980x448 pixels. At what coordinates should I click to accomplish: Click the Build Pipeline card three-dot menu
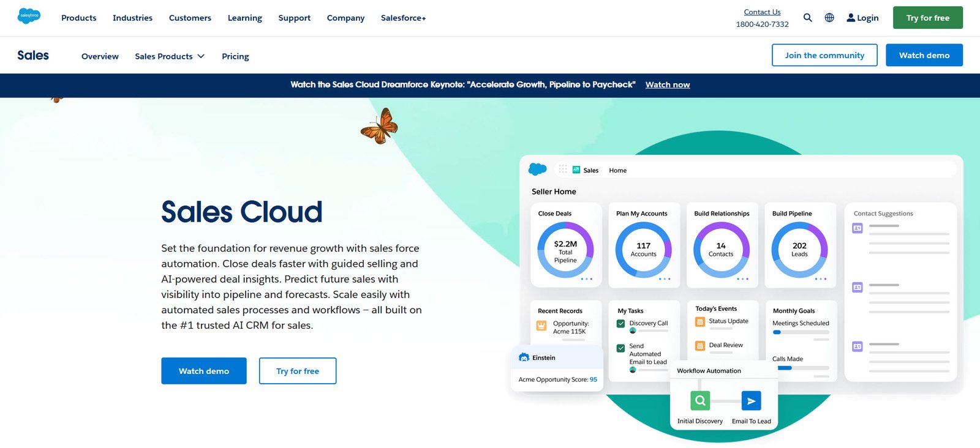tap(821, 279)
